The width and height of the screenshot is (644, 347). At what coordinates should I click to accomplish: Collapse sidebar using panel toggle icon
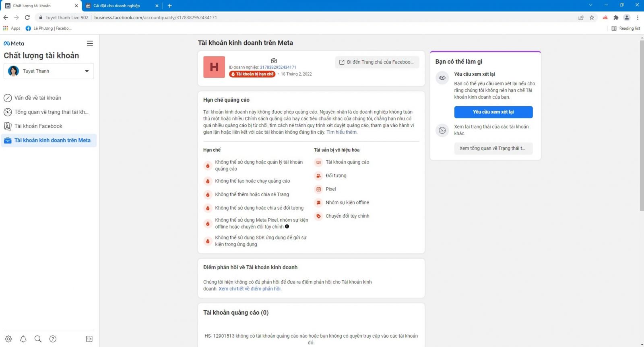click(x=89, y=339)
